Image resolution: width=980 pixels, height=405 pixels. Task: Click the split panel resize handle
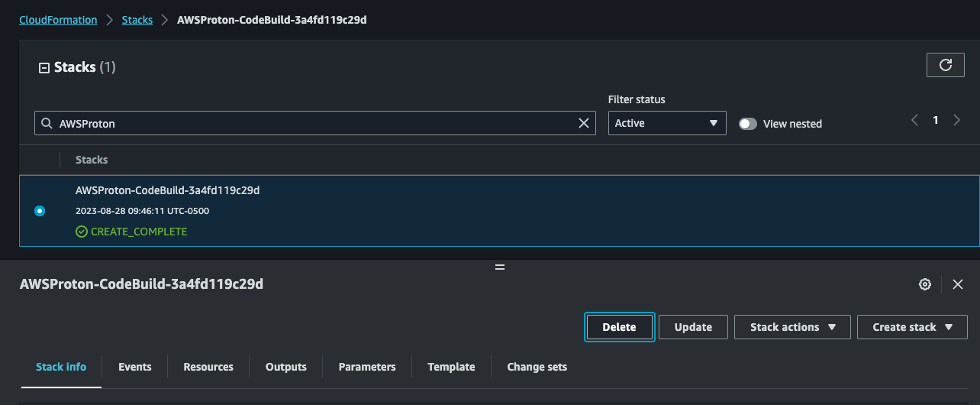coord(500,267)
